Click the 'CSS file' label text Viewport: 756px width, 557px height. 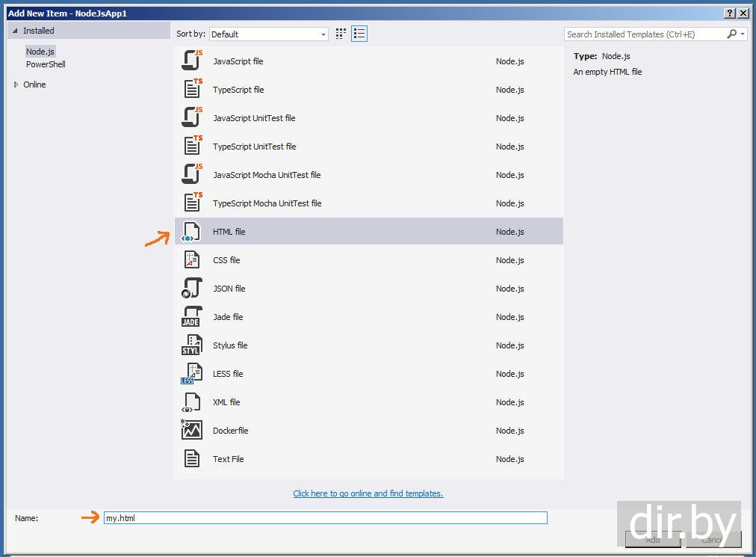[226, 260]
